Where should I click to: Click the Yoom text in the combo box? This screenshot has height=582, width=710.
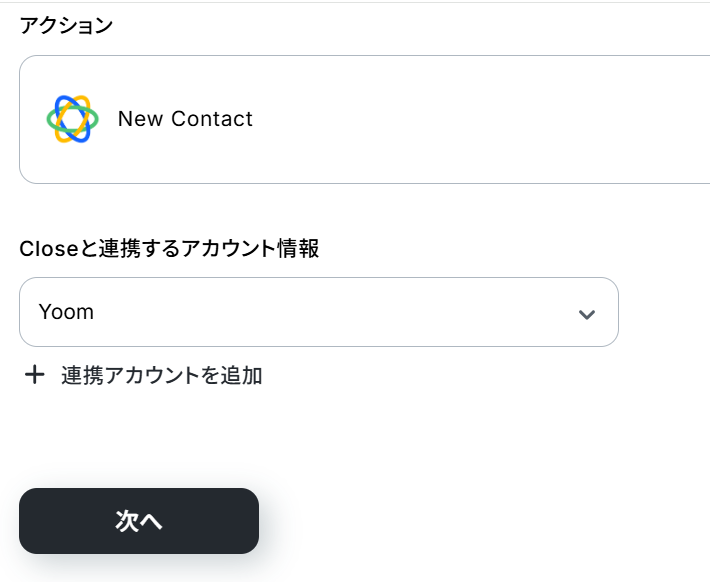coord(66,312)
